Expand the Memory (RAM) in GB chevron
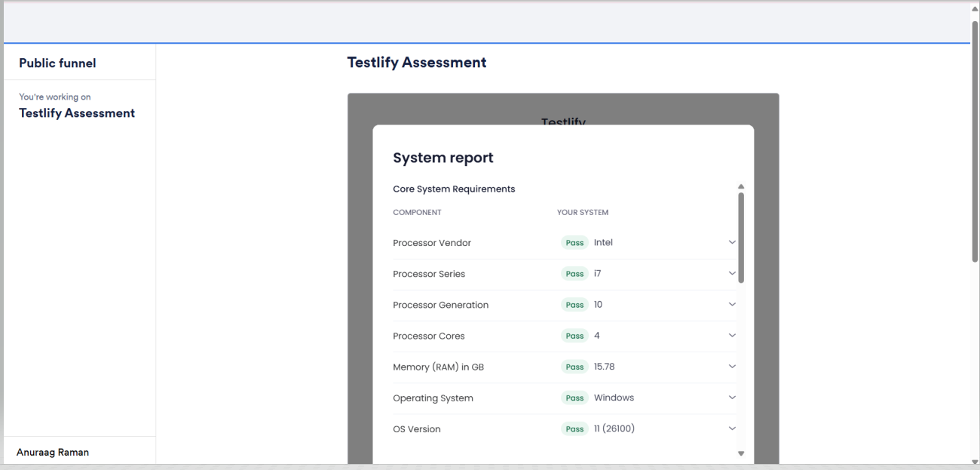Viewport: 980px width, 470px height. coord(731,367)
